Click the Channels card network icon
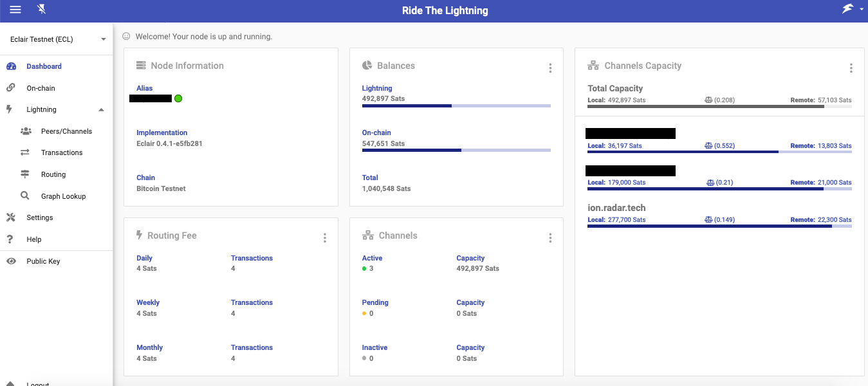Image resolution: width=868 pixels, height=386 pixels. (368, 235)
